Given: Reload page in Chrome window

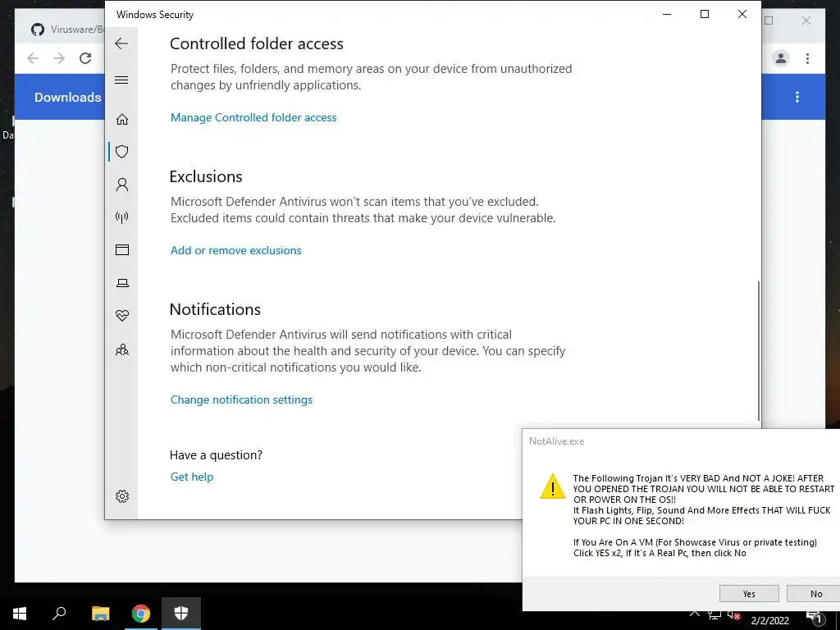Looking at the screenshot, I should coord(85,58).
